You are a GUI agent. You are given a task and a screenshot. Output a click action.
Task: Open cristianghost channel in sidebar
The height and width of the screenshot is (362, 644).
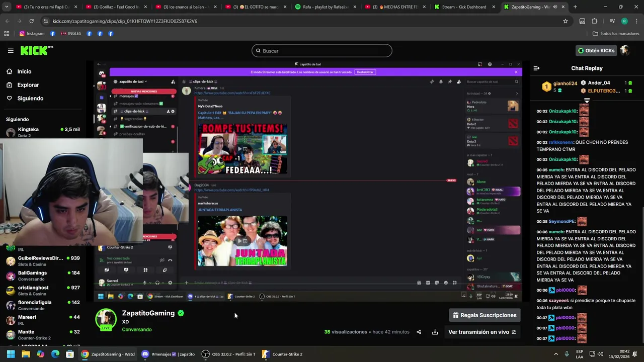(43, 291)
